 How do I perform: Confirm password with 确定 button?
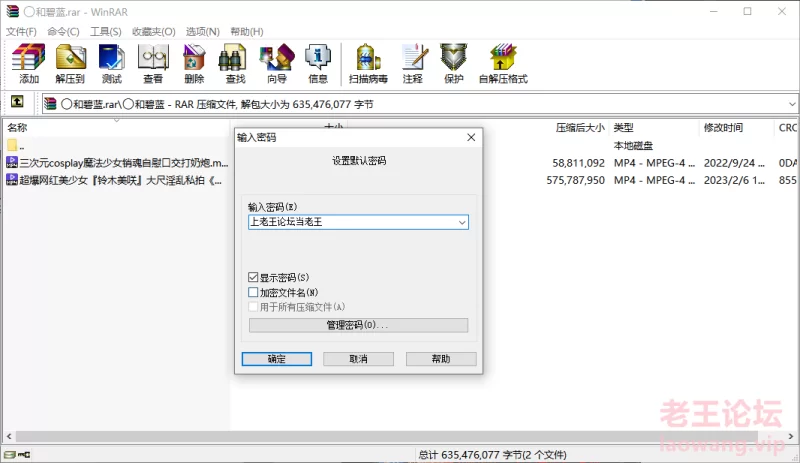pos(277,359)
